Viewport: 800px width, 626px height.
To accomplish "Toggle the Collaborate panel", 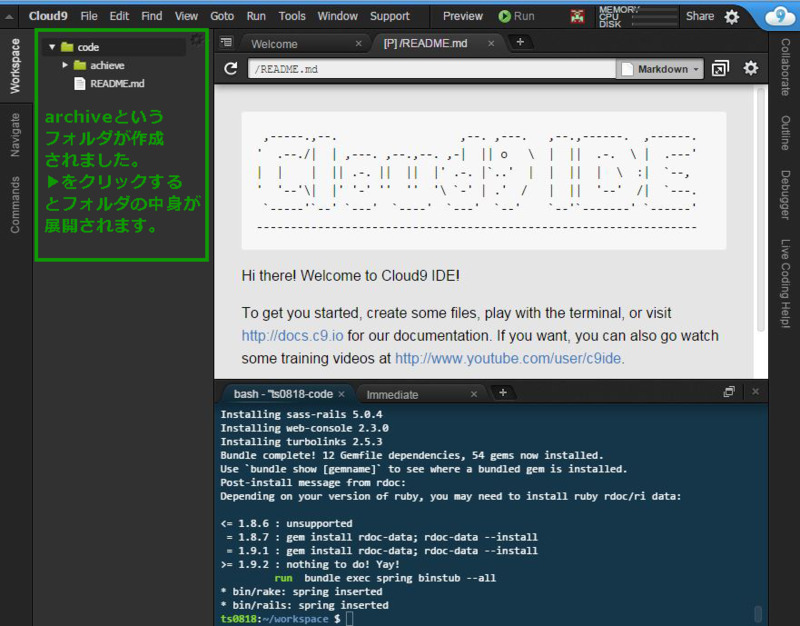I will tap(785, 67).
